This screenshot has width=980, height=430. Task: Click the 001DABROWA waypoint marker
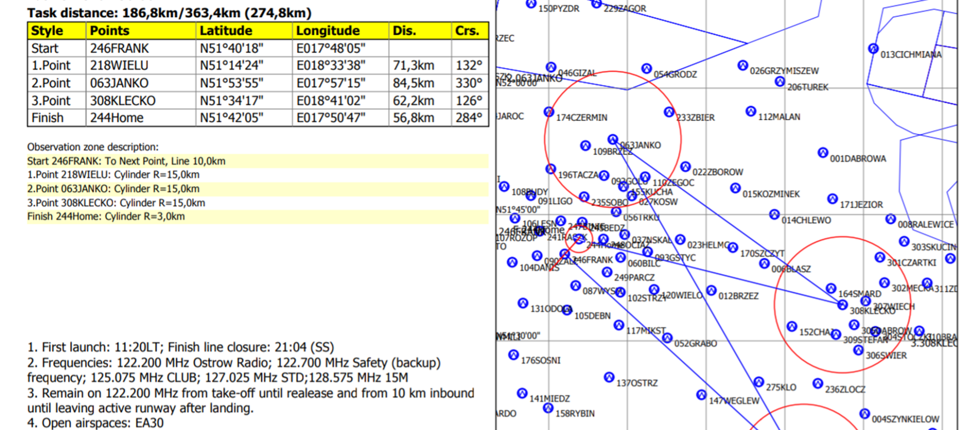(x=823, y=153)
